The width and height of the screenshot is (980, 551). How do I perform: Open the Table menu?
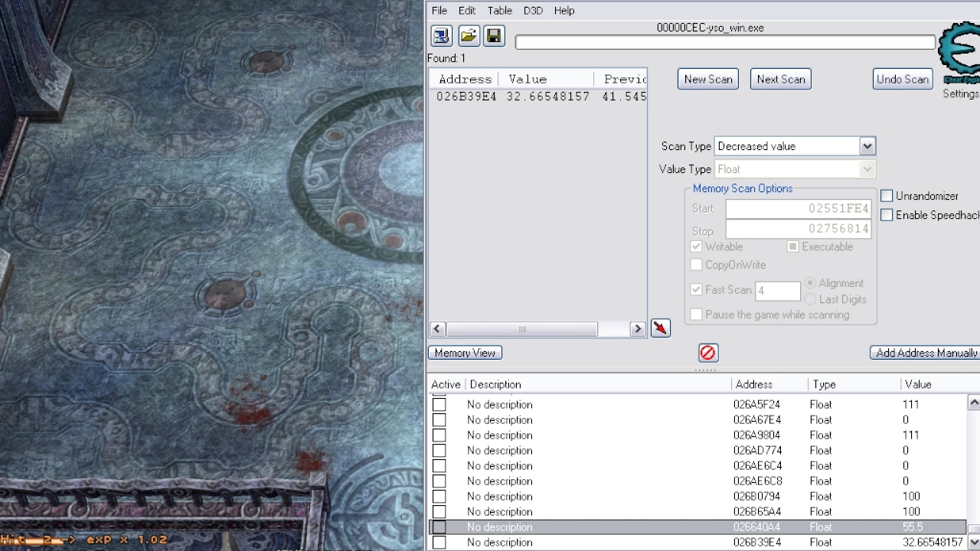pyautogui.click(x=500, y=11)
